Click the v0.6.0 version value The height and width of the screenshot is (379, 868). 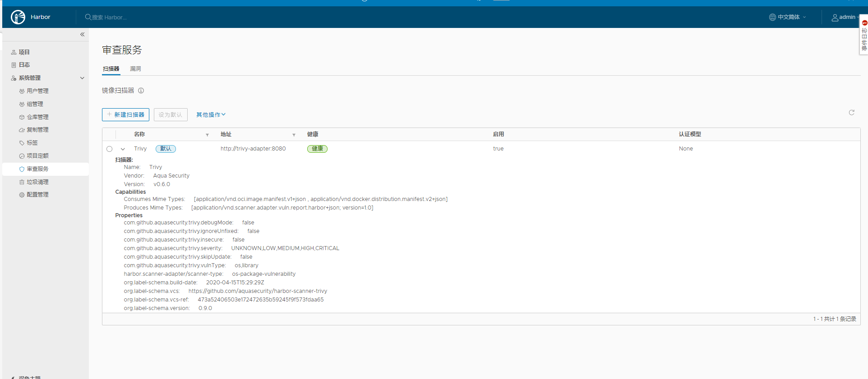tap(162, 184)
